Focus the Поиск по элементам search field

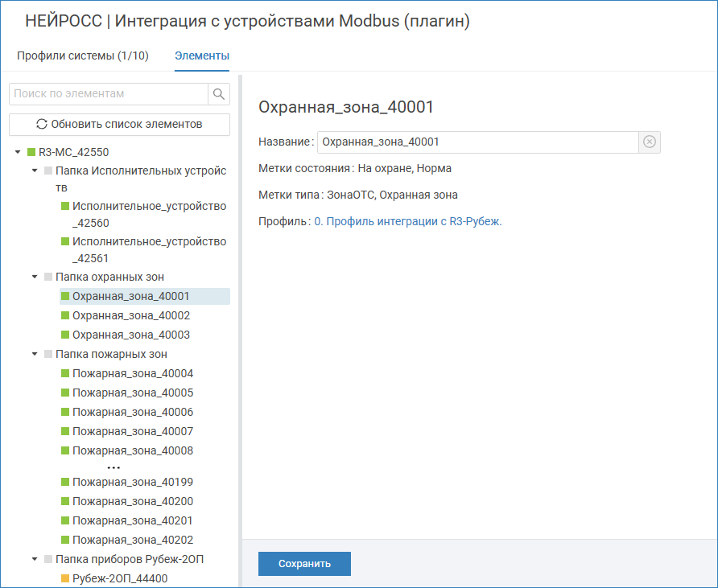tap(109, 94)
